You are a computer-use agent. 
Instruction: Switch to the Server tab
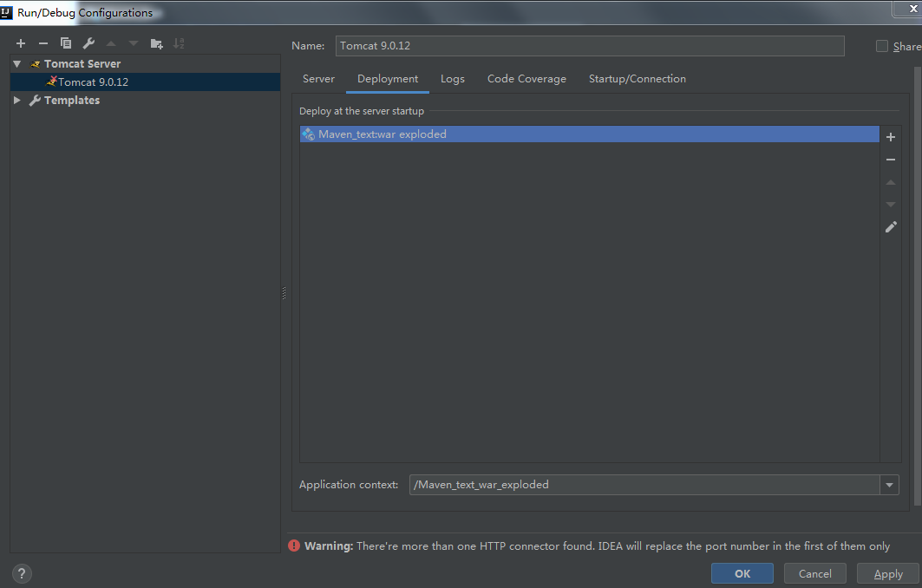click(x=318, y=79)
